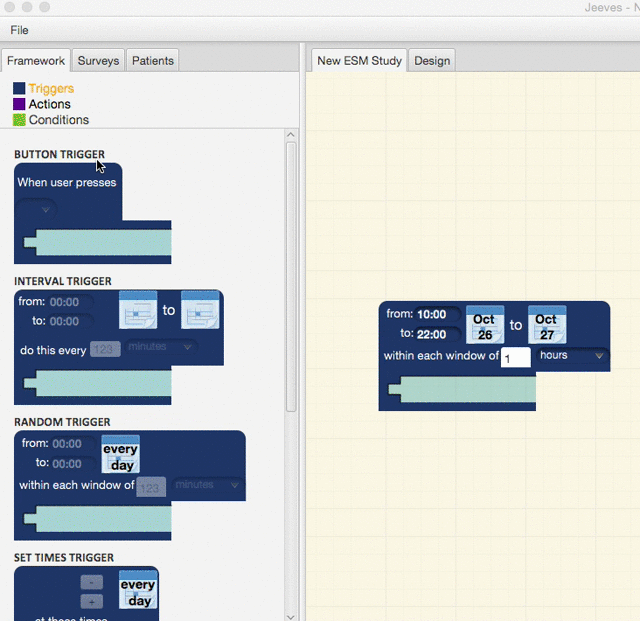Image resolution: width=640 pixels, height=621 pixels.
Task: Click the Interval Trigger 'from' time field
Action: click(69, 302)
